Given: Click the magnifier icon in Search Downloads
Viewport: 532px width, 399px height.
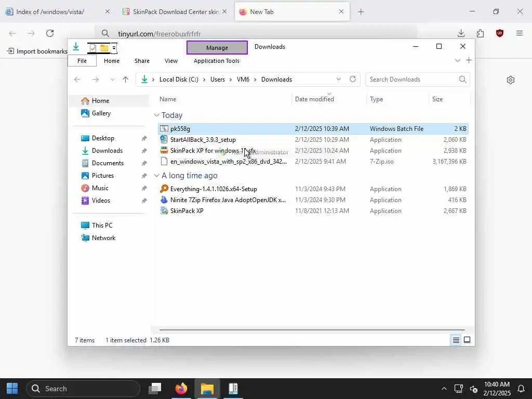Looking at the screenshot, I should pyautogui.click(x=462, y=79).
